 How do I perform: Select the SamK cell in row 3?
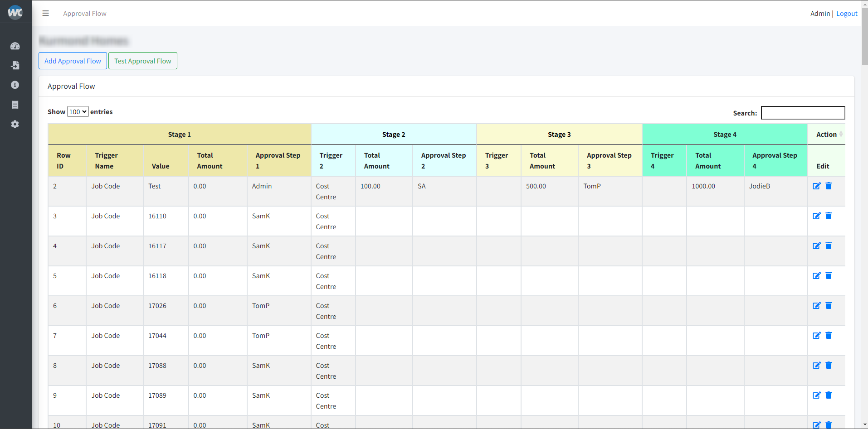pyautogui.click(x=279, y=221)
